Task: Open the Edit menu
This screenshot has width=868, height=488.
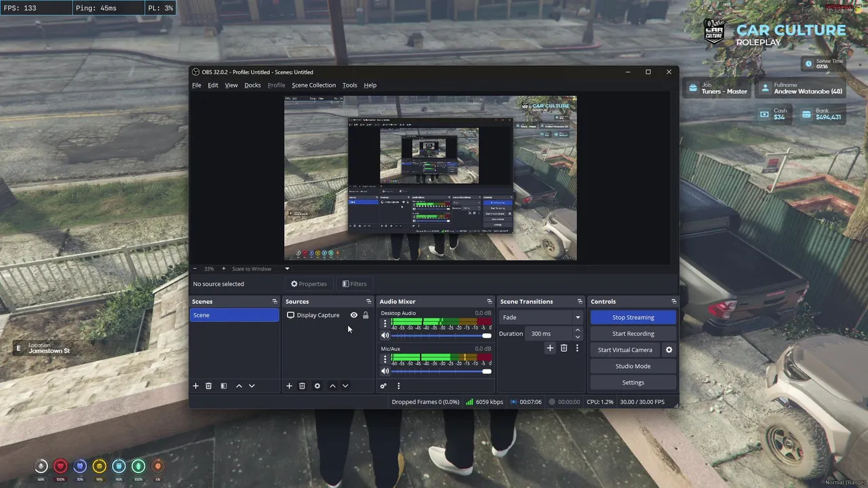Action: click(213, 85)
